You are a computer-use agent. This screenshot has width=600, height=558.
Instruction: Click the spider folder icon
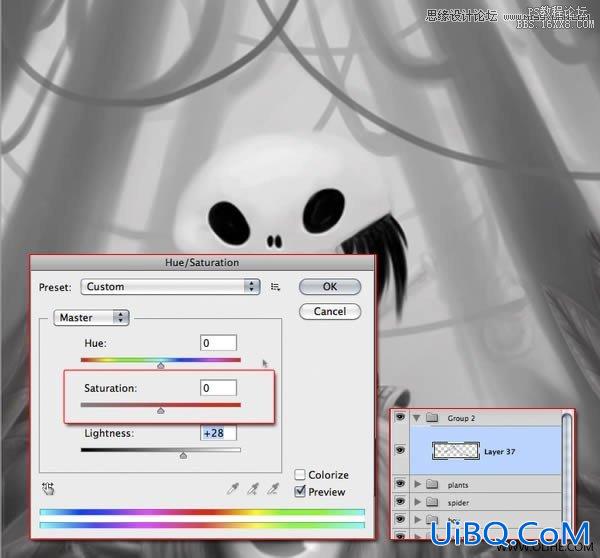pos(432,501)
